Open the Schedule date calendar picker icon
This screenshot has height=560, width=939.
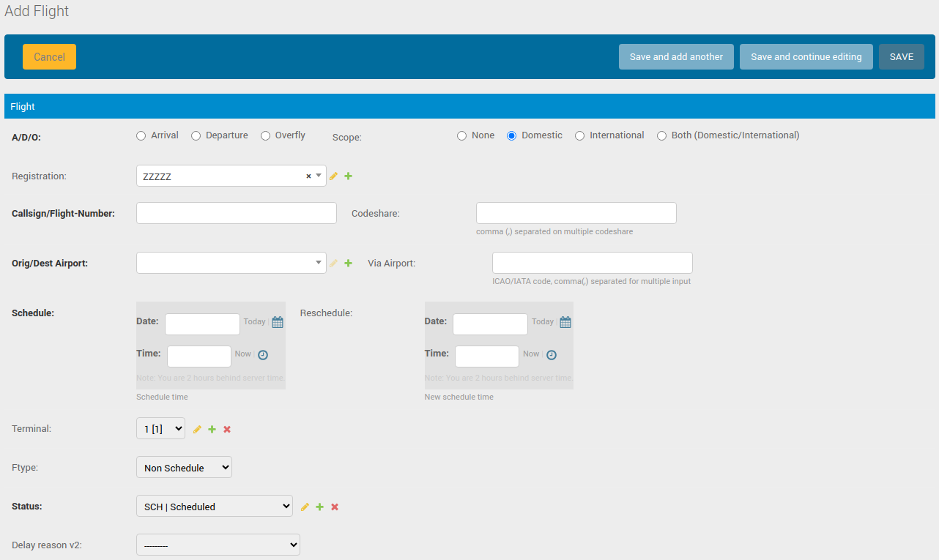[278, 322]
